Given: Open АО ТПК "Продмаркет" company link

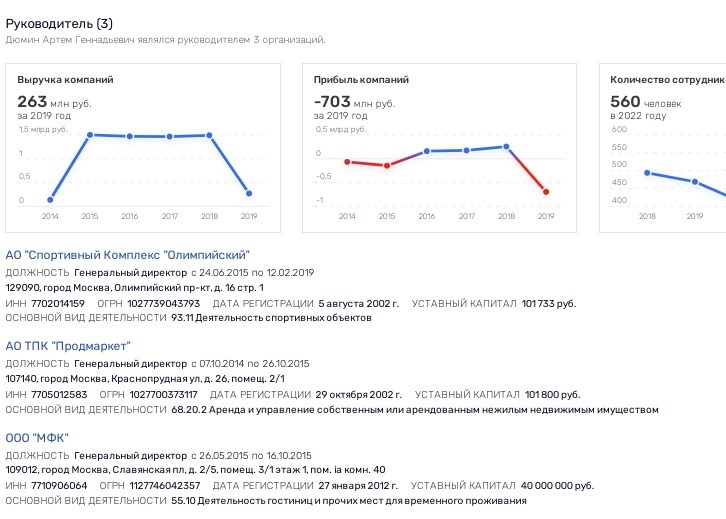Looking at the screenshot, I should click(x=68, y=346).
